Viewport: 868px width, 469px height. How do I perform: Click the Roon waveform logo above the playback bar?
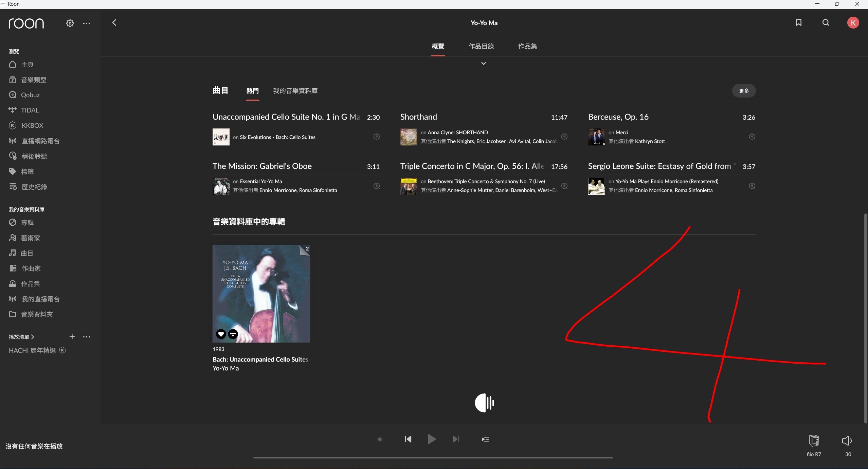pyautogui.click(x=485, y=403)
